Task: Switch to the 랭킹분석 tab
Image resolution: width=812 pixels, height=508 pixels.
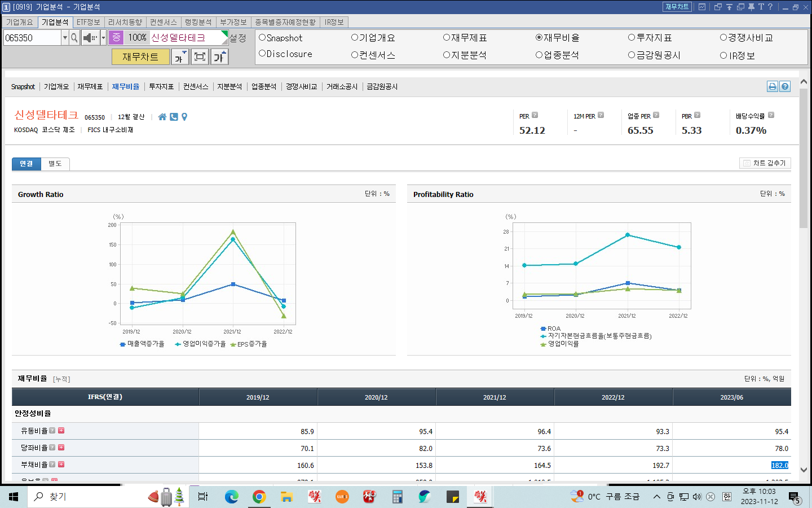Action: 198,22
